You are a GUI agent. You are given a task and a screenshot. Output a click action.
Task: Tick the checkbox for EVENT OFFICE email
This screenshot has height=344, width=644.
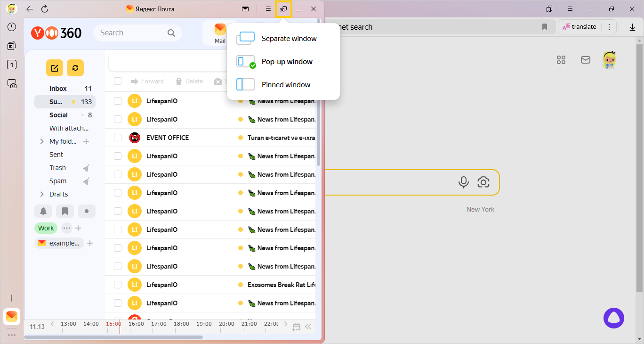pos(118,138)
